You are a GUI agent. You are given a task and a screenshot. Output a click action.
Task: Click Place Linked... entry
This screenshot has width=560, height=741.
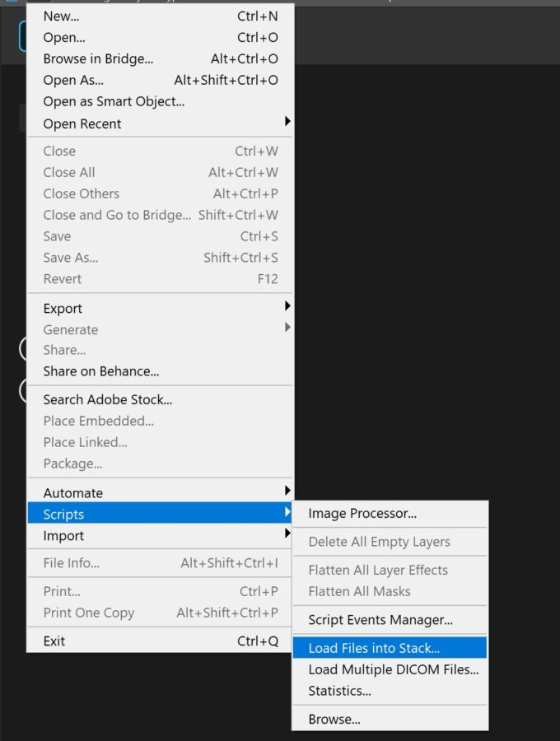tap(161, 442)
